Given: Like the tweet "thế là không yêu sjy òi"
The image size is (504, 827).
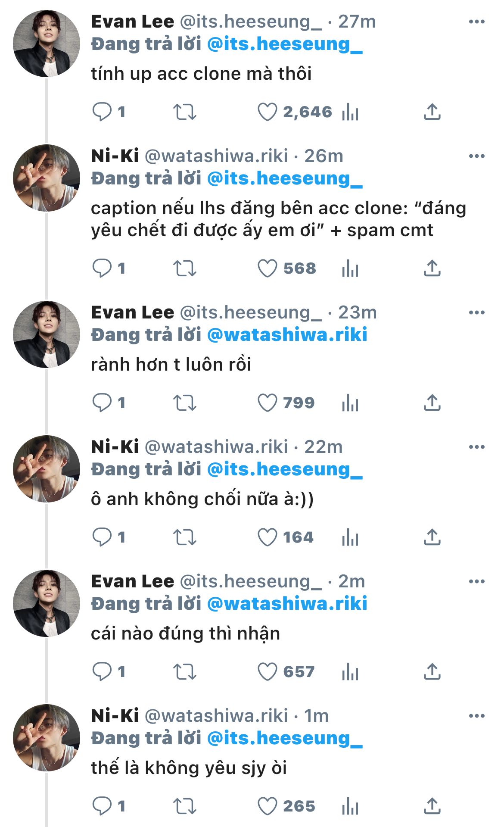Looking at the screenshot, I should pyautogui.click(x=267, y=806).
